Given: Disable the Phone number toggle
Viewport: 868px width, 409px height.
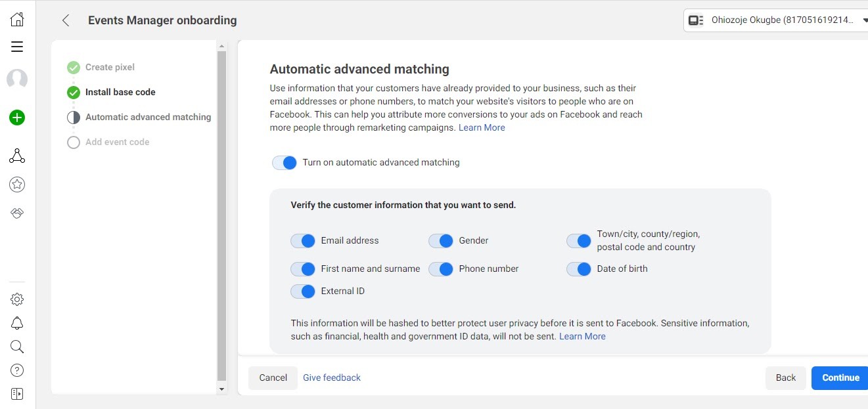Looking at the screenshot, I should coord(440,269).
